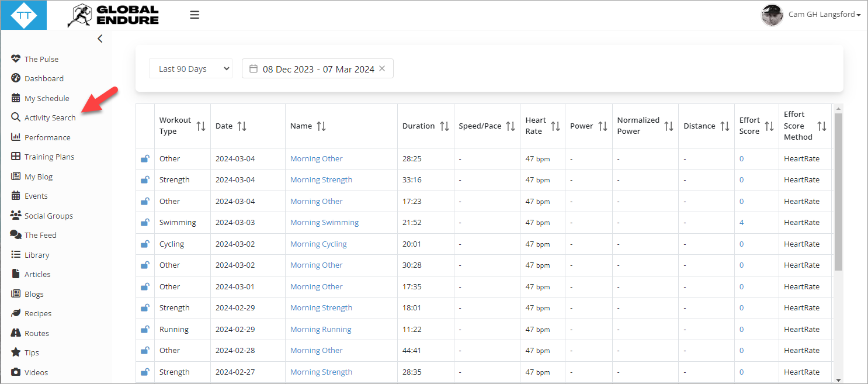Screen dimensions: 868x384
Task: Open the Morning Swimming activity link
Action: click(x=324, y=223)
